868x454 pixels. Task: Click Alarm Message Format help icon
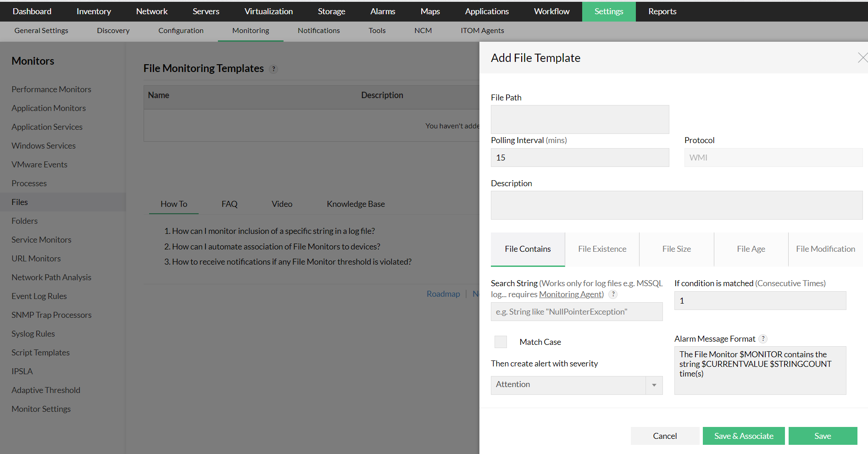[763, 339]
